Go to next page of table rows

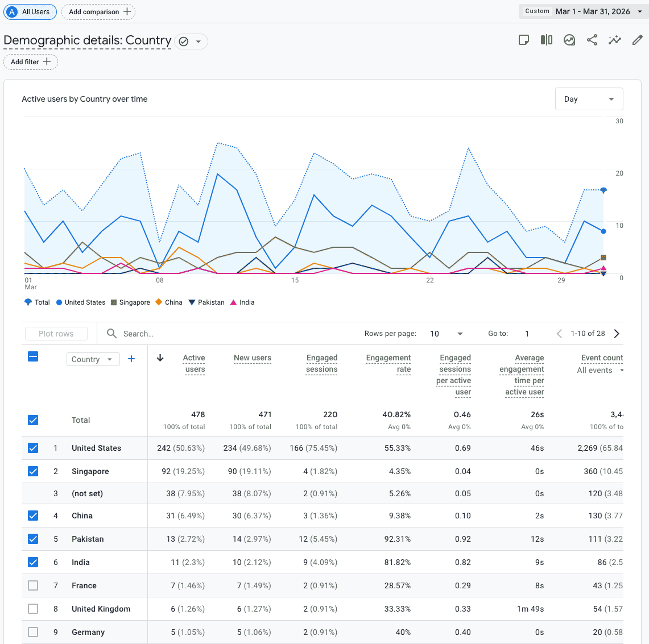617,334
